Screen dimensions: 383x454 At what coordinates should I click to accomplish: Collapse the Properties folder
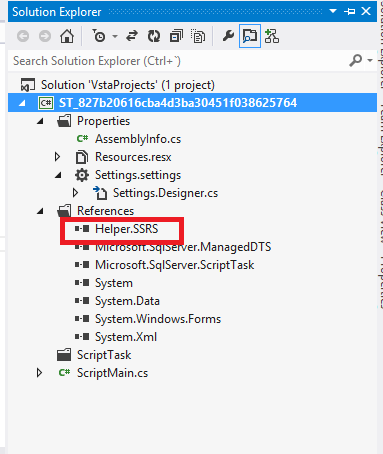pos(40,121)
